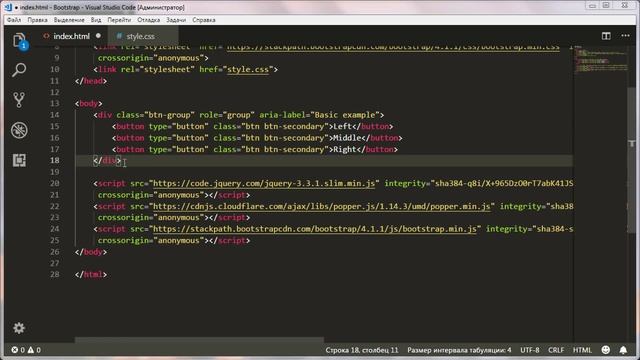Open notifications bell in status bar
This screenshot has height=360, width=640.
623,350
